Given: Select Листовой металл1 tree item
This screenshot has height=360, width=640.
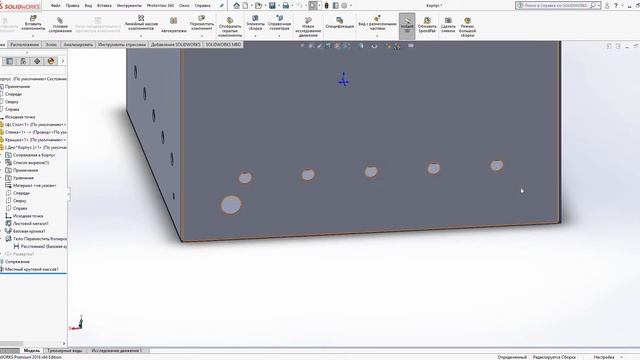Looking at the screenshot, I should pos(31,223).
